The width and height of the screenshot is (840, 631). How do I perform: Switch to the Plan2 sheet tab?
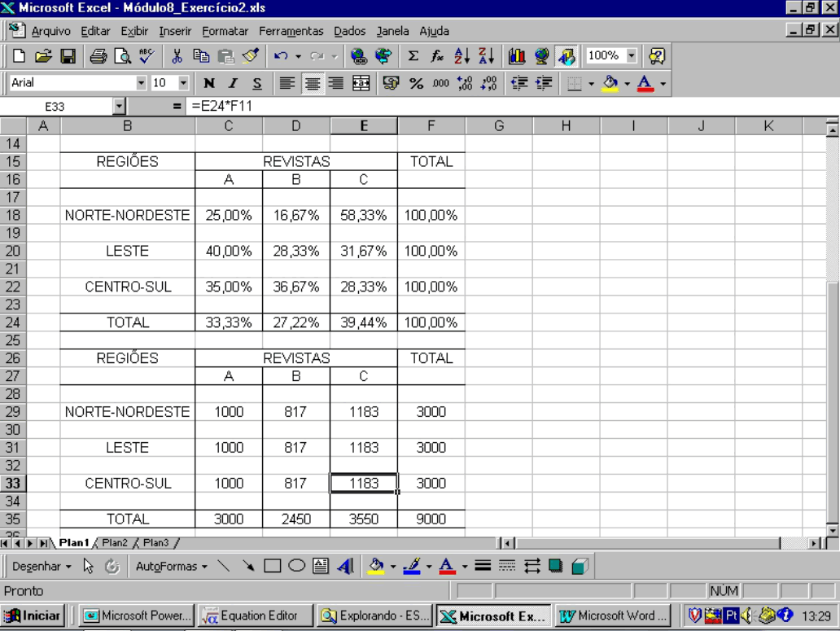pos(115,543)
